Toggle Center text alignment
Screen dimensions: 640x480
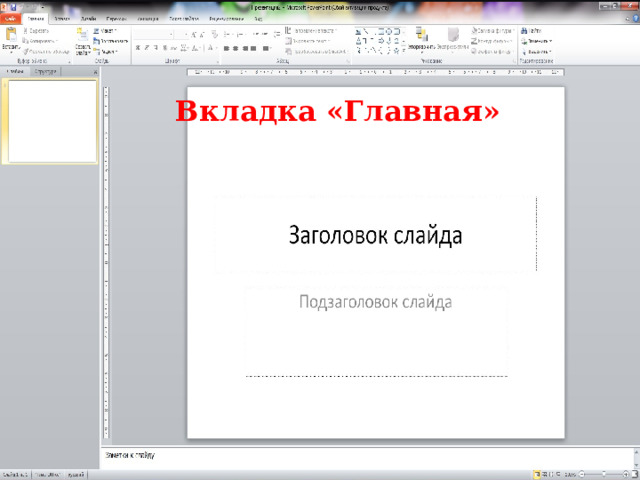tap(236, 48)
